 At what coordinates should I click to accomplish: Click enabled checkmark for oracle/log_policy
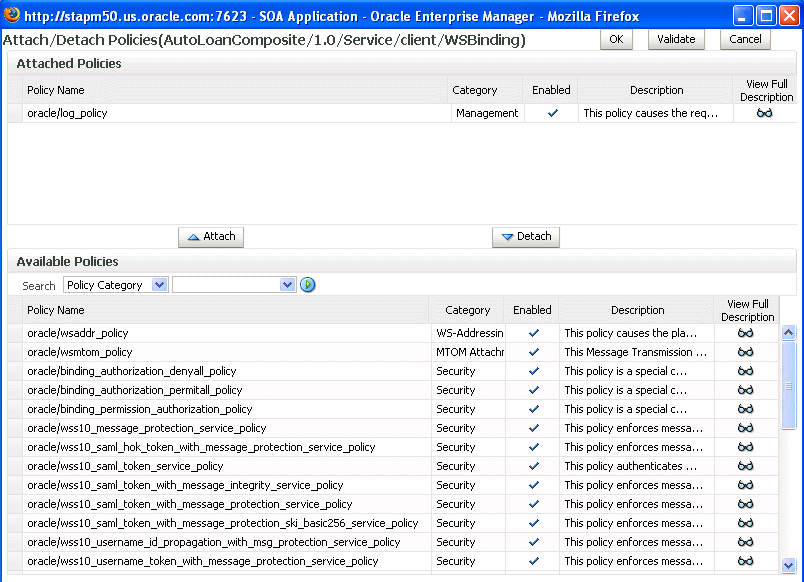(x=552, y=113)
